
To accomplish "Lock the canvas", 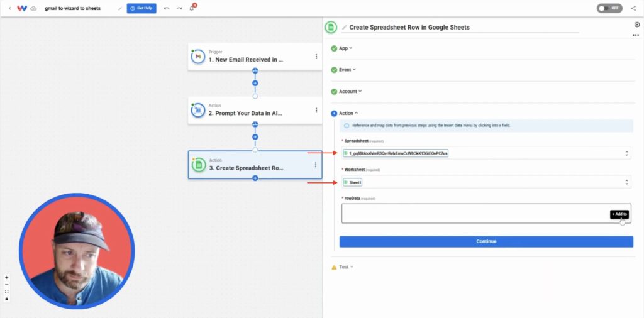I will click(6, 299).
